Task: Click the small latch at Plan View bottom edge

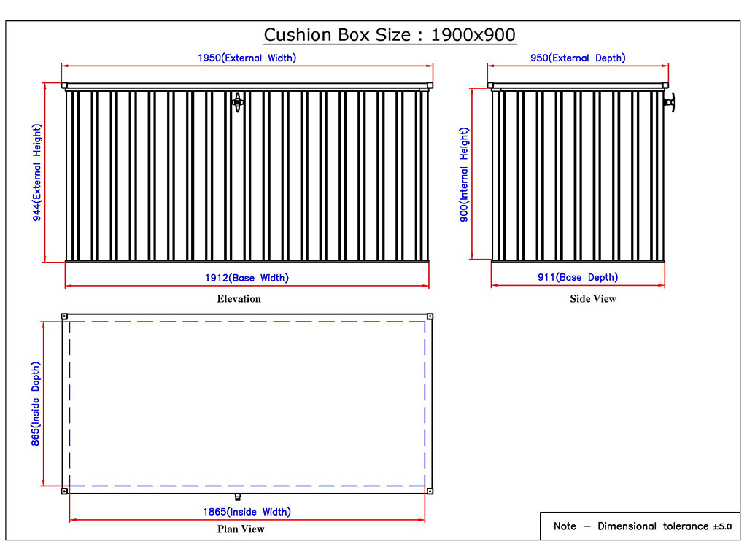Action: click(x=238, y=497)
